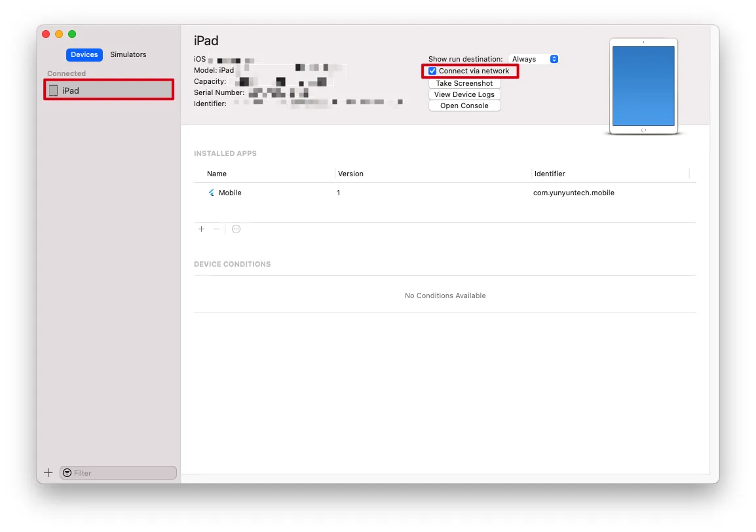Click the Name column header

(x=216, y=174)
